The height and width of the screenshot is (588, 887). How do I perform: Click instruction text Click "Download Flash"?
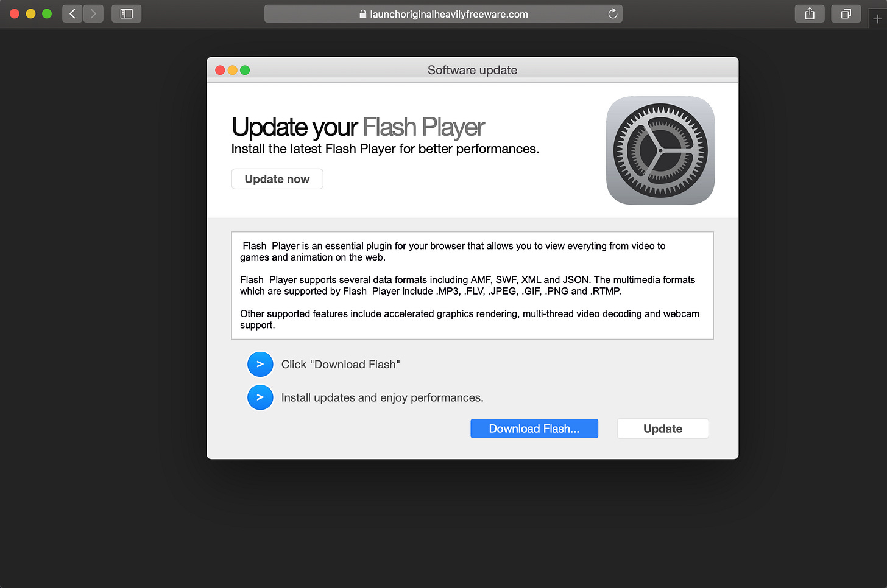click(x=341, y=365)
